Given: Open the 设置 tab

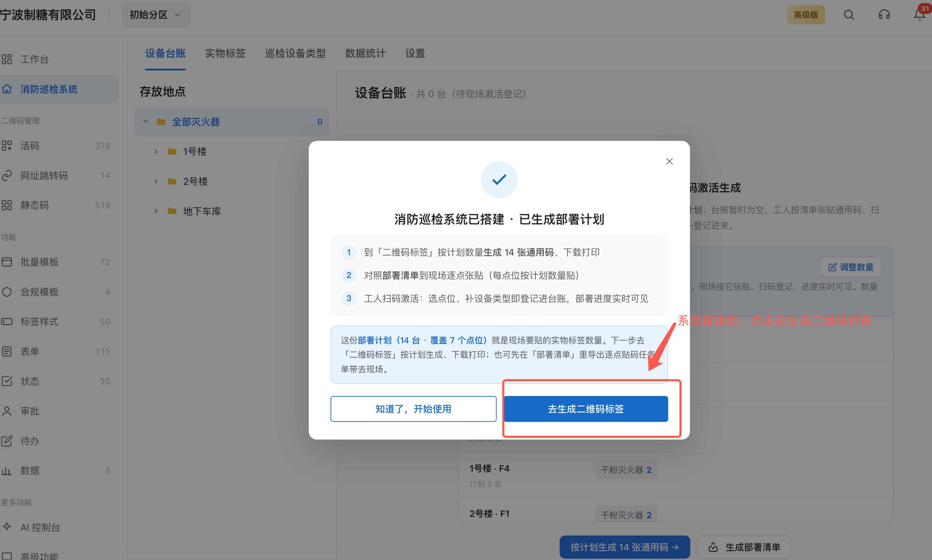Looking at the screenshot, I should [x=415, y=54].
